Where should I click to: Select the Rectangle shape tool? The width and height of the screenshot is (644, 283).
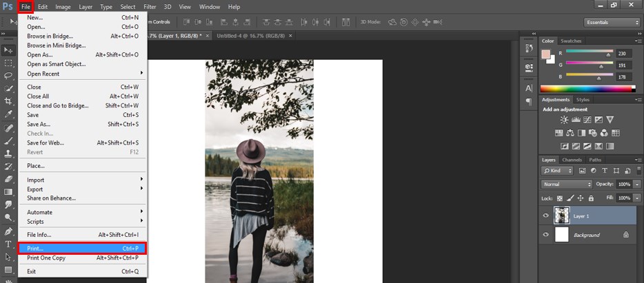pos(8,270)
